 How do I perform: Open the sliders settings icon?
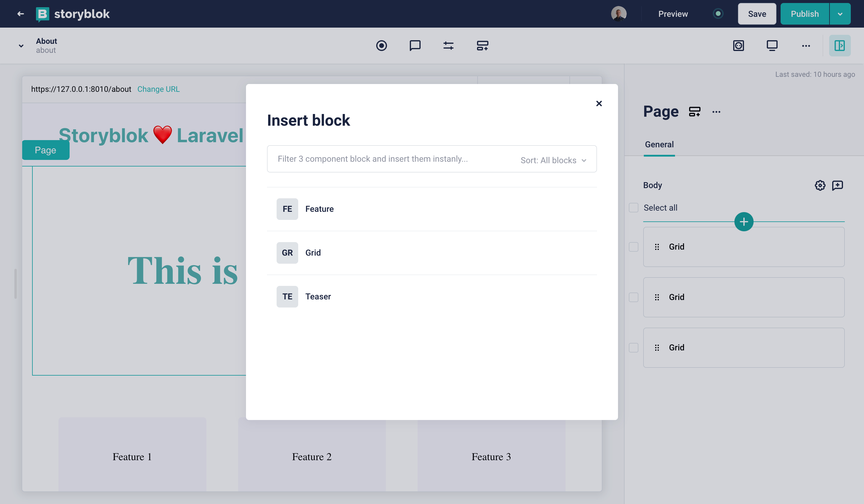click(448, 46)
